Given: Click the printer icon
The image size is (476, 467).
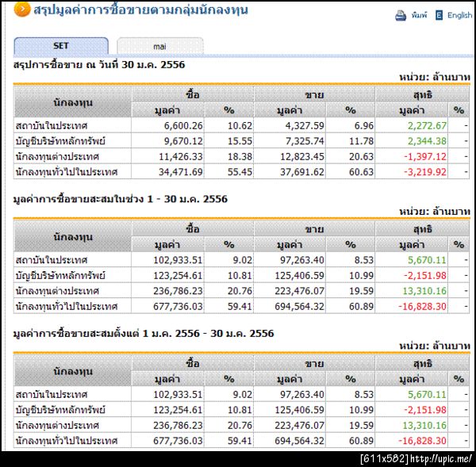Looking at the screenshot, I should coord(401,15).
